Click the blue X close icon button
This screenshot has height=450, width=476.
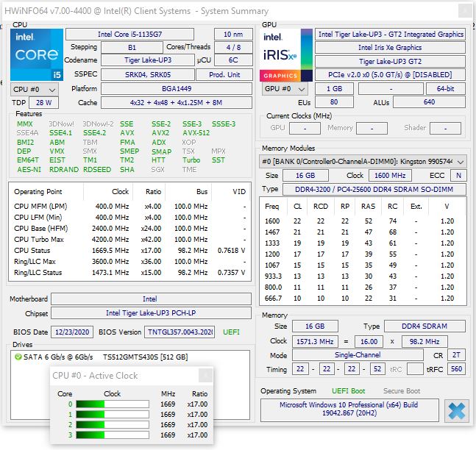click(456, 411)
